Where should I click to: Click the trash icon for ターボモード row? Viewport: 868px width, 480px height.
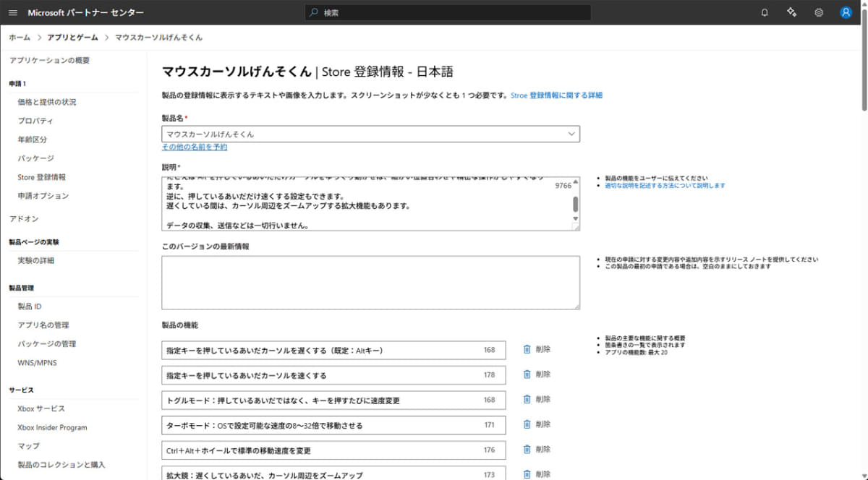point(527,424)
